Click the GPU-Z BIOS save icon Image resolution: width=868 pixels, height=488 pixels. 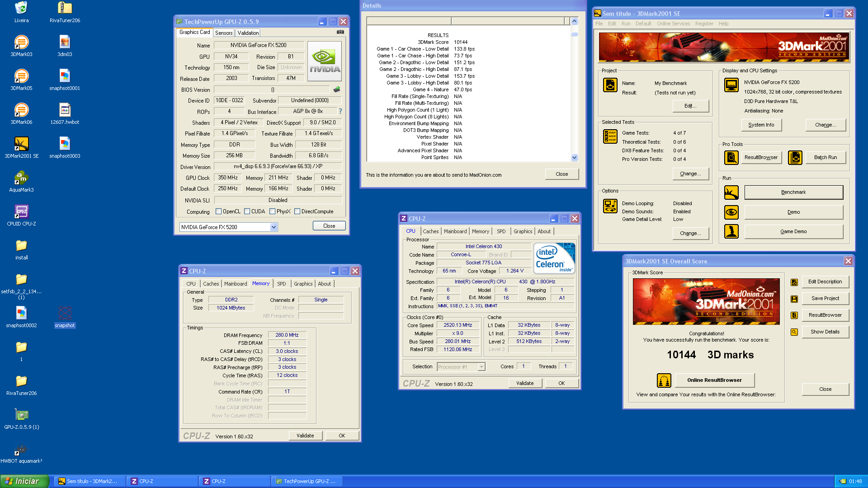336,89
